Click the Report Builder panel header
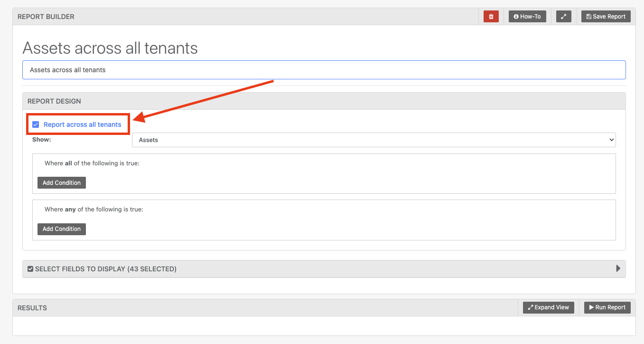The height and width of the screenshot is (344, 644). (x=46, y=17)
